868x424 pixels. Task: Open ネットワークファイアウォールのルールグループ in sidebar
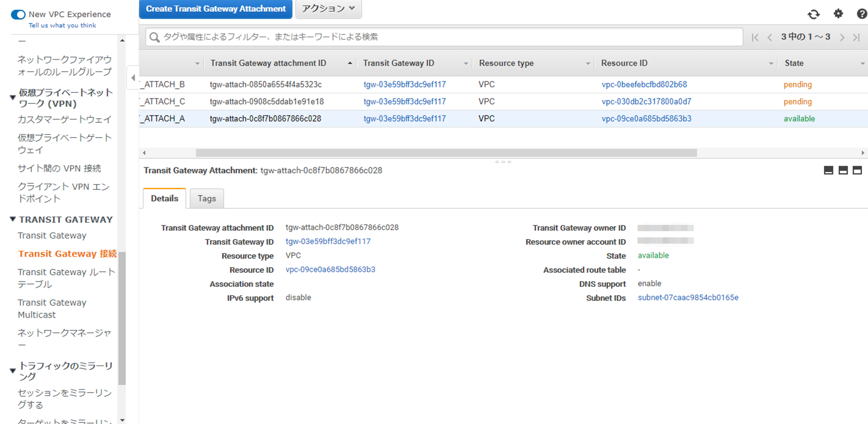pos(64,66)
